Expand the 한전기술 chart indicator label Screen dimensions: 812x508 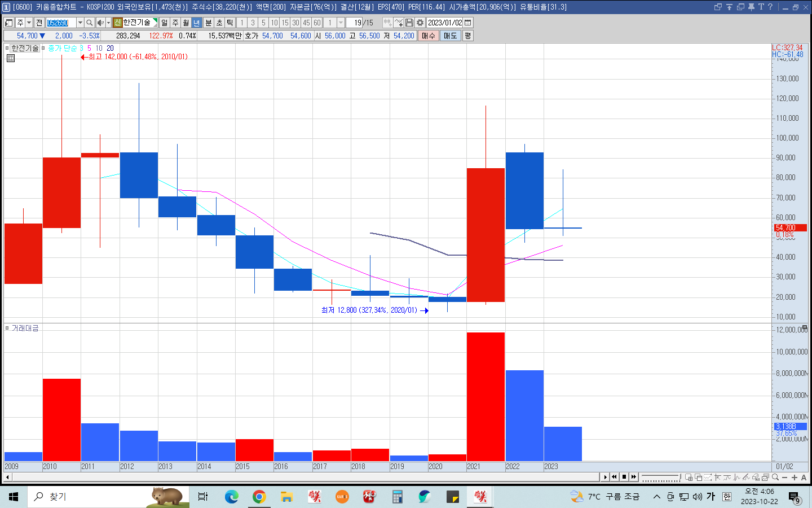click(x=25, y=48)
